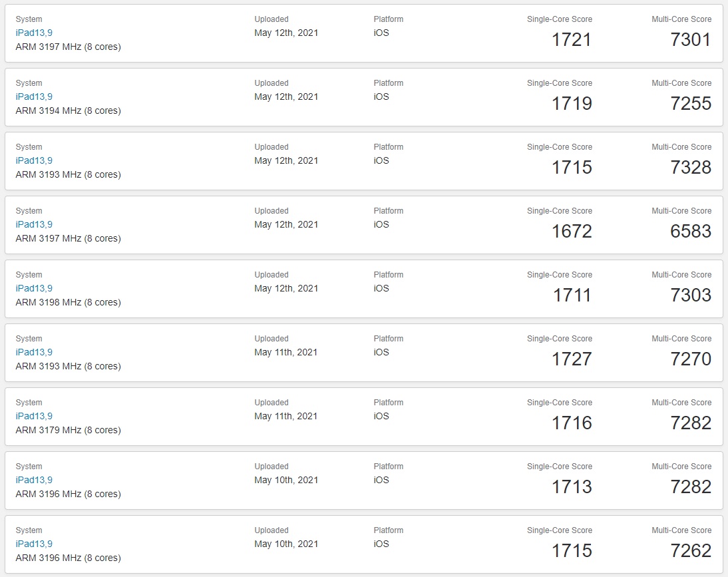The image size is (728, 577).
Task: Click the multi-core score 7270
Action: (690, 359)
